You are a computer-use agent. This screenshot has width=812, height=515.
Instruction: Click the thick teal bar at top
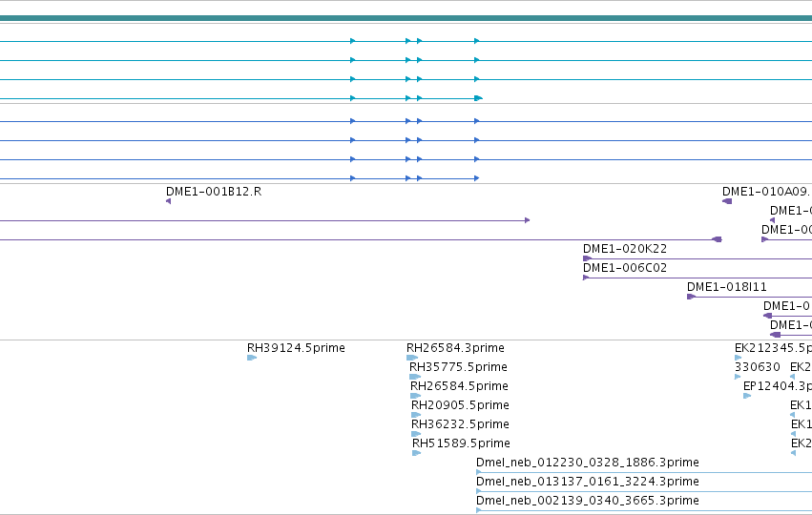(406, 18)
